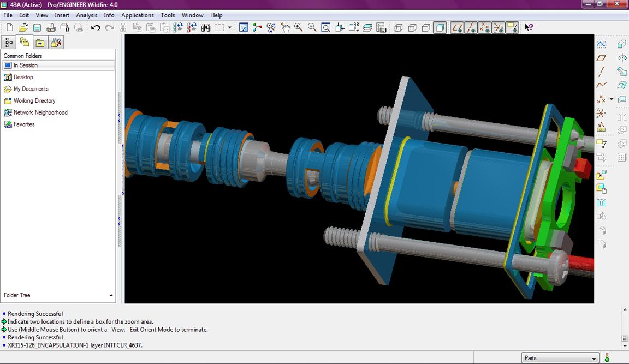Toggle coordinate systems visibility
629x364 pixels.
[x=498, y=28]
